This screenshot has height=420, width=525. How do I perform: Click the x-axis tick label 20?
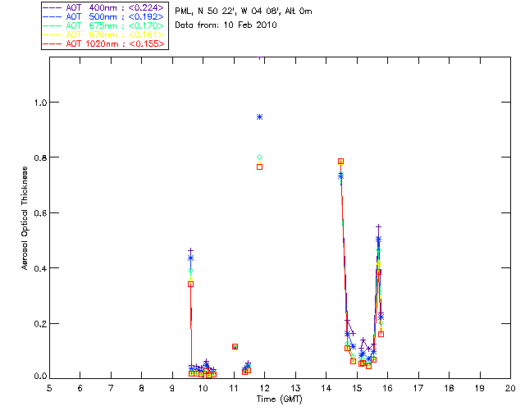pos(510,388)
